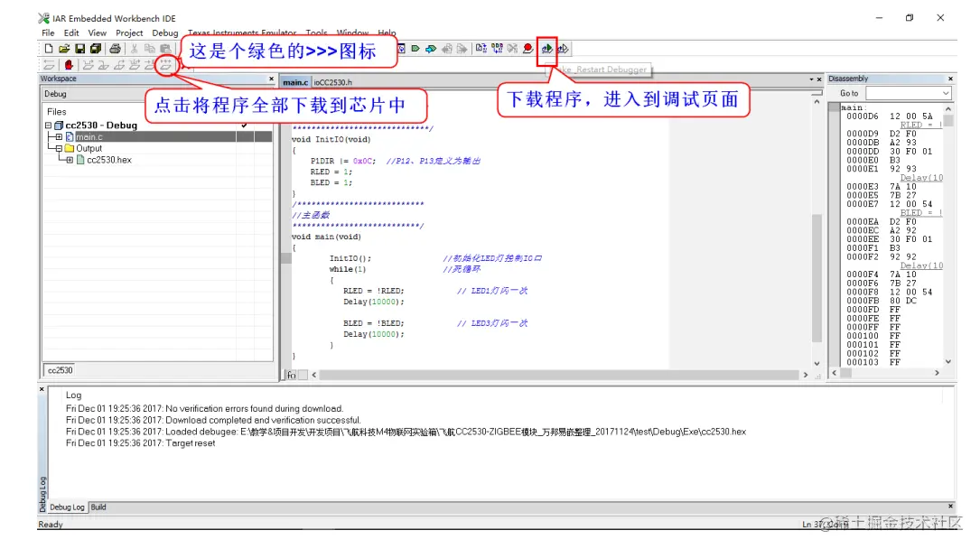980x549 pixels.
Task: Click Debug without Downloading icon
Action: click(563, 49)
